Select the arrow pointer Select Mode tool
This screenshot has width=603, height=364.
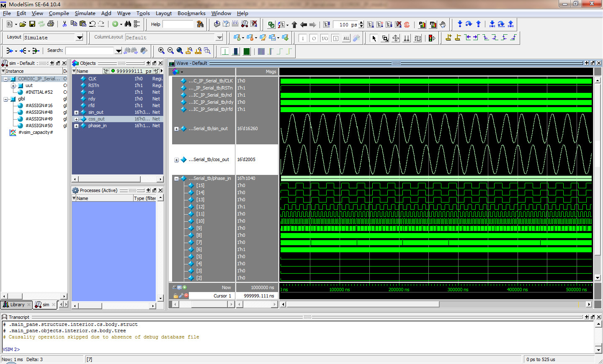pos(374,38)
